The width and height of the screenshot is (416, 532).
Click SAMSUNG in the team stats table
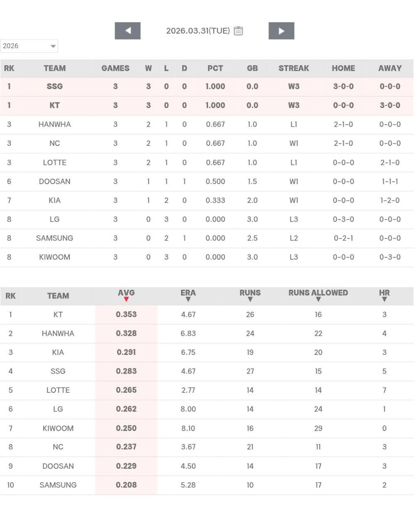(58, 485)
